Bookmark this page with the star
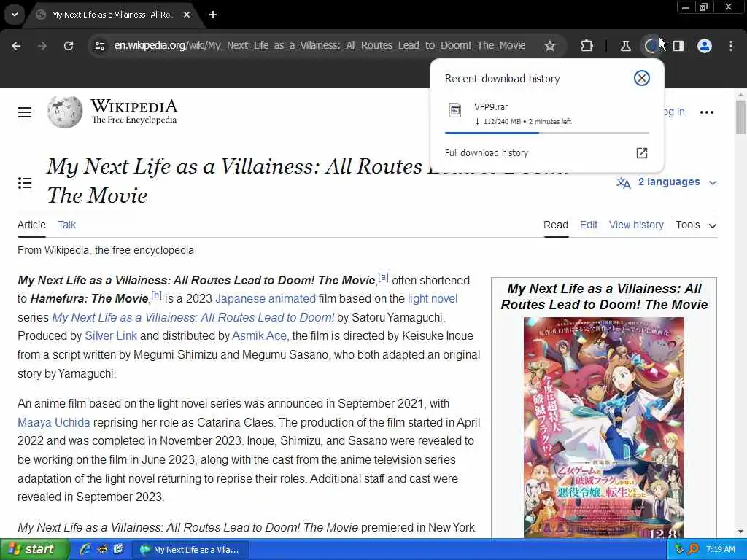Viewport: 747px width, 560px height. click(x=550, y=46)
